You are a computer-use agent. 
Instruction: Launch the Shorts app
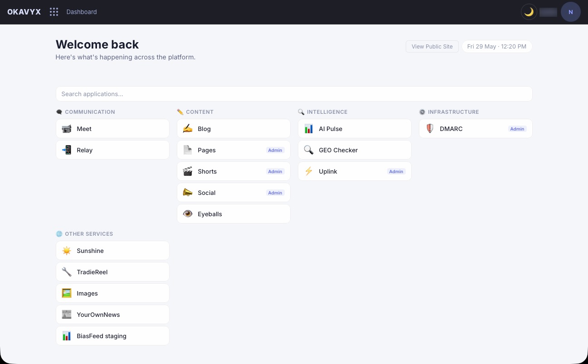pyautogui.click(x=233, y=171)
